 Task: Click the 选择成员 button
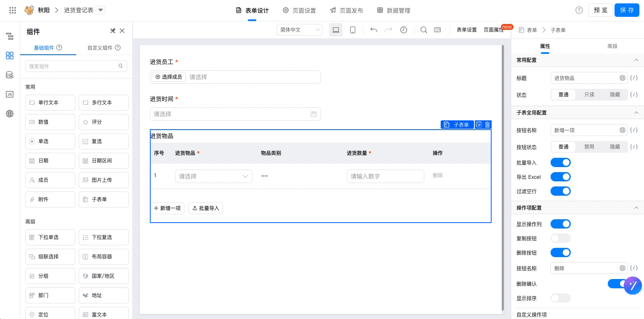coord(169,77)
